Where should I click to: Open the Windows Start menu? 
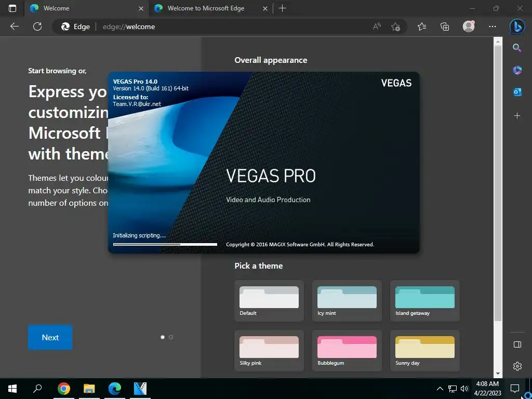[12, 389]
